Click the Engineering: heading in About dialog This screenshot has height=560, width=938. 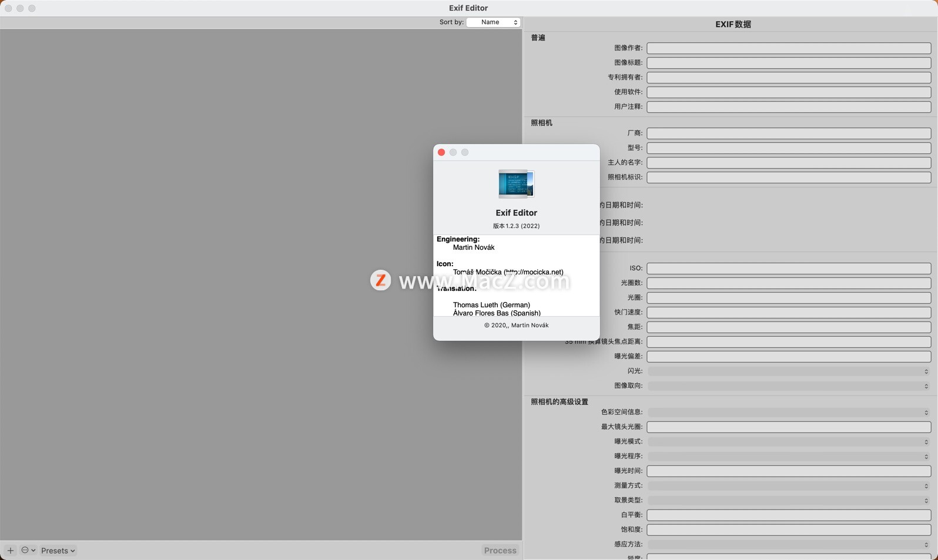pyautogui.click(x=458, y=239)
